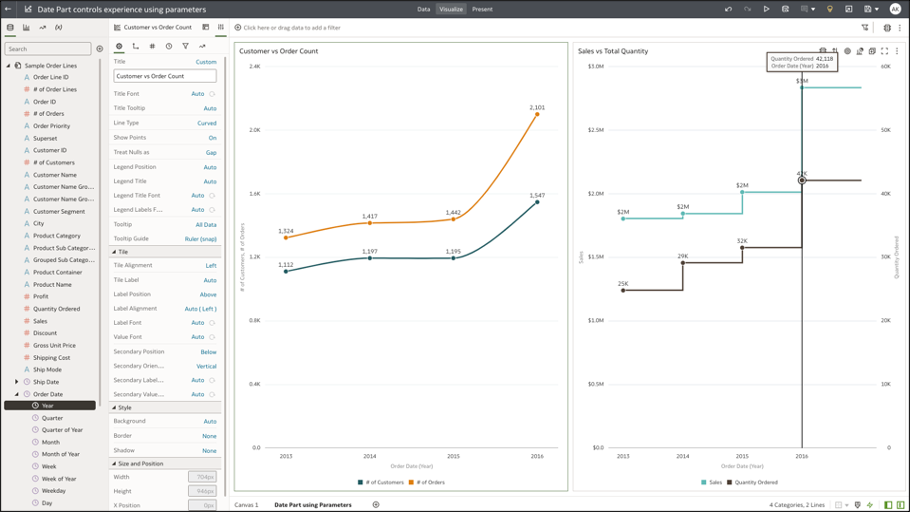Click the back arrow in header
This screenshot has height=512, width=910.
[x=9, y=9]
